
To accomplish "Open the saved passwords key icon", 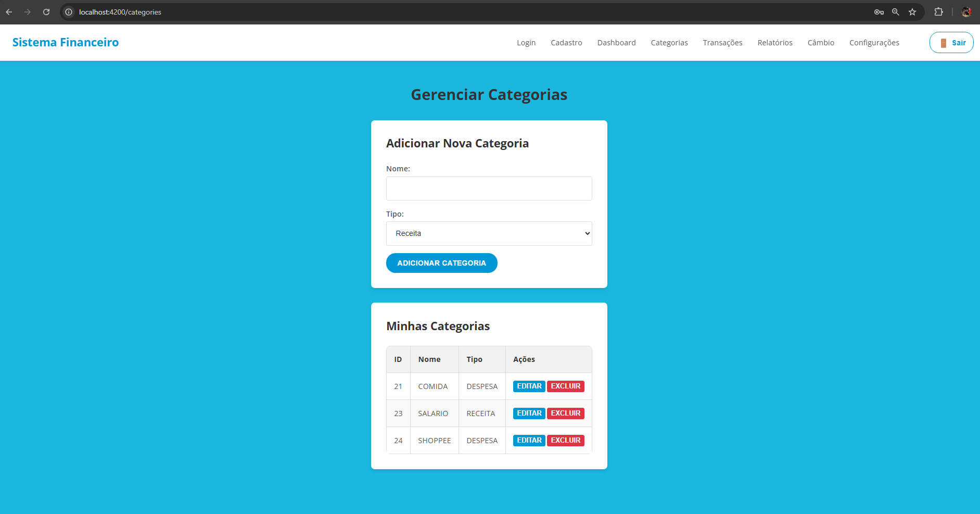I will click(x=879, y=12).
